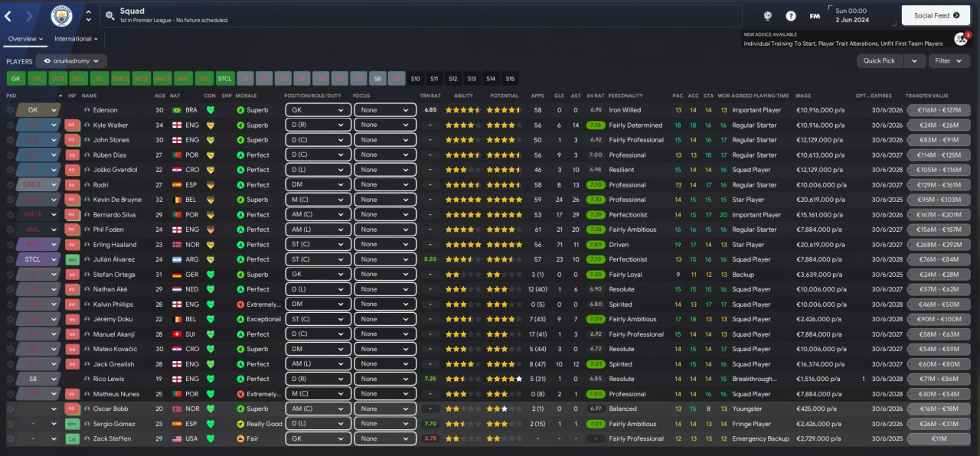980x456 pixels.
Task: Toggle selection circle for Erling Haaland
Action: click(x=10, y=245)
